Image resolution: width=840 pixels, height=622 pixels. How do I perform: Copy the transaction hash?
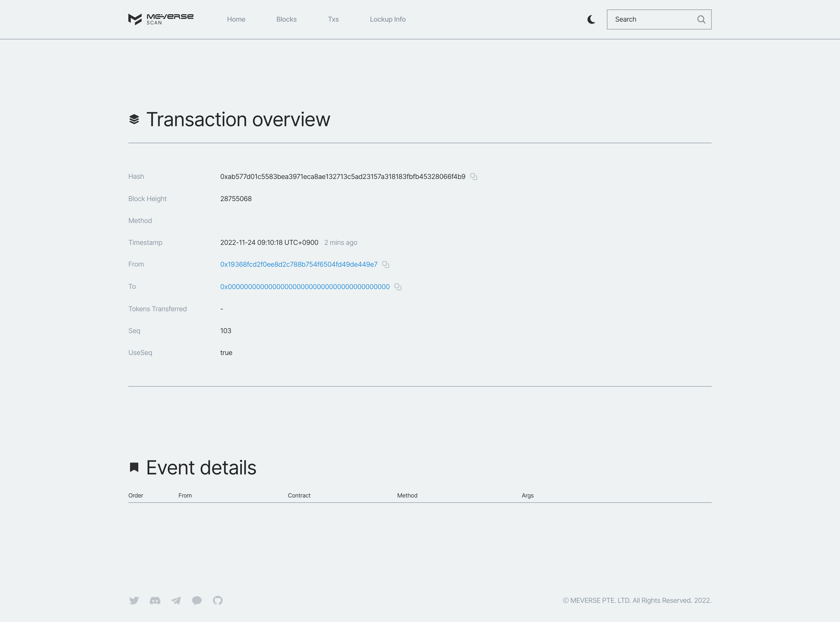pos(473,177)
